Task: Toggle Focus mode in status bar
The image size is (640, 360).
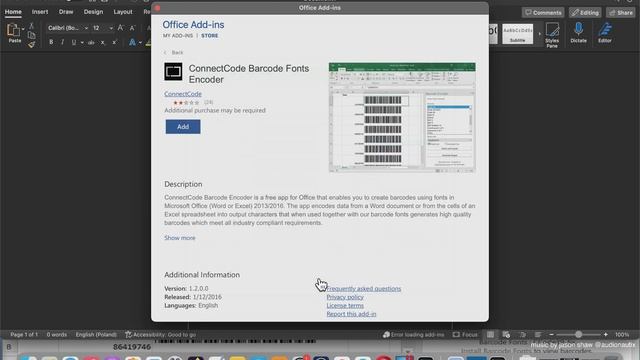Action: 465,335
